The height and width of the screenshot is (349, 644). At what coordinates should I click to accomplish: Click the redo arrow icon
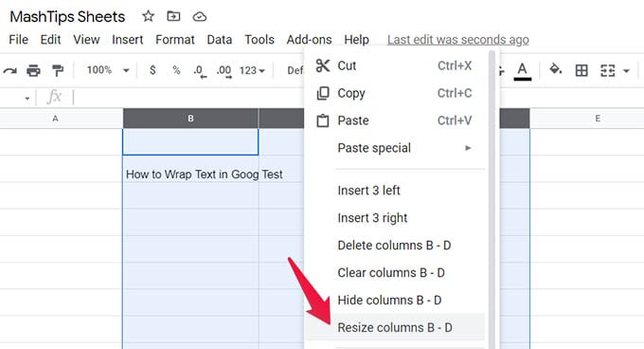pyautogui.click(x=9, y=71)
